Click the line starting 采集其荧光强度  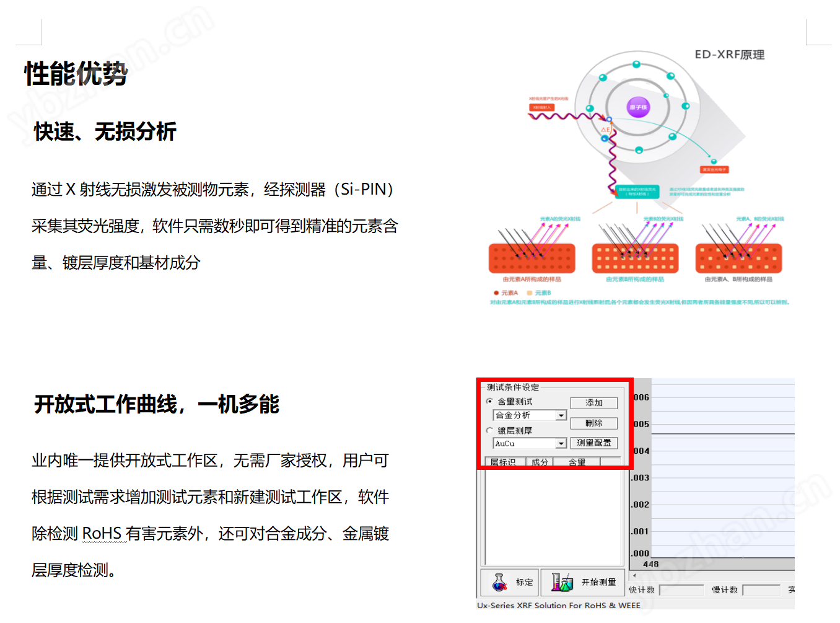tap(215, 226)
